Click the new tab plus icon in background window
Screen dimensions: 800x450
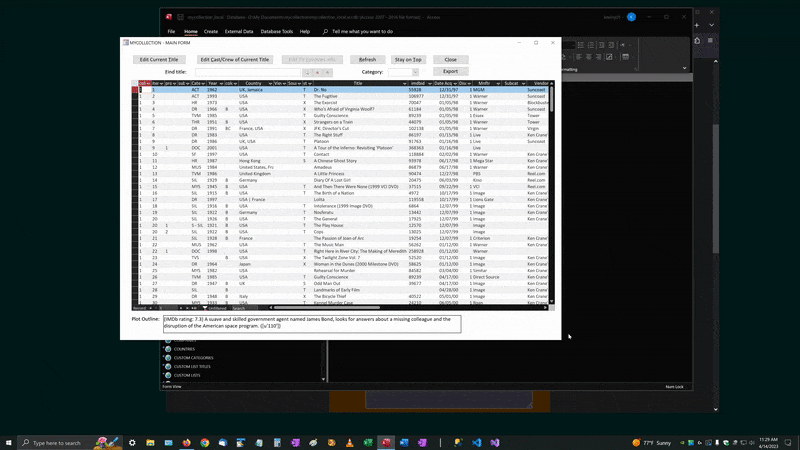tap(697, 25)
